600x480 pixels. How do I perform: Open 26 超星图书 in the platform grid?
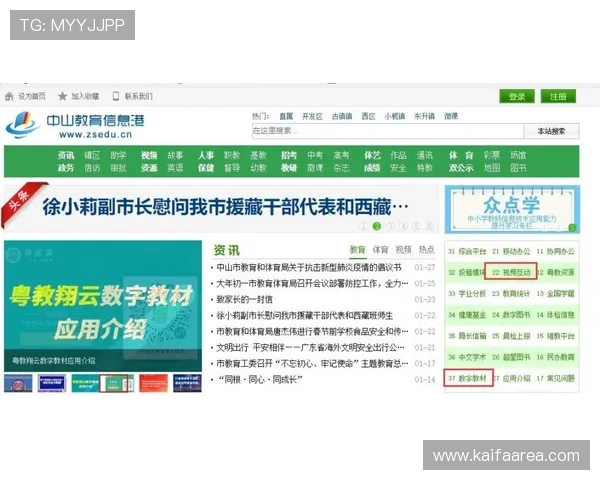[511, 357]
